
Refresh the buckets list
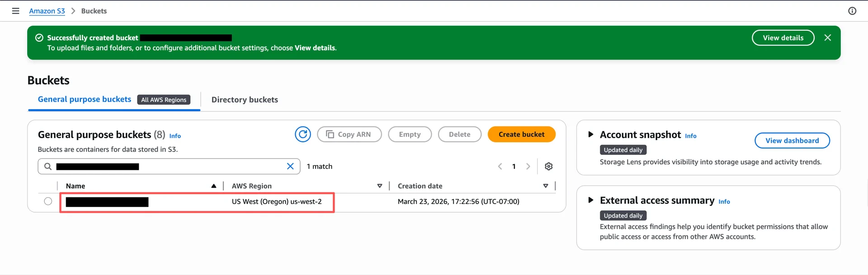(303, 134)
